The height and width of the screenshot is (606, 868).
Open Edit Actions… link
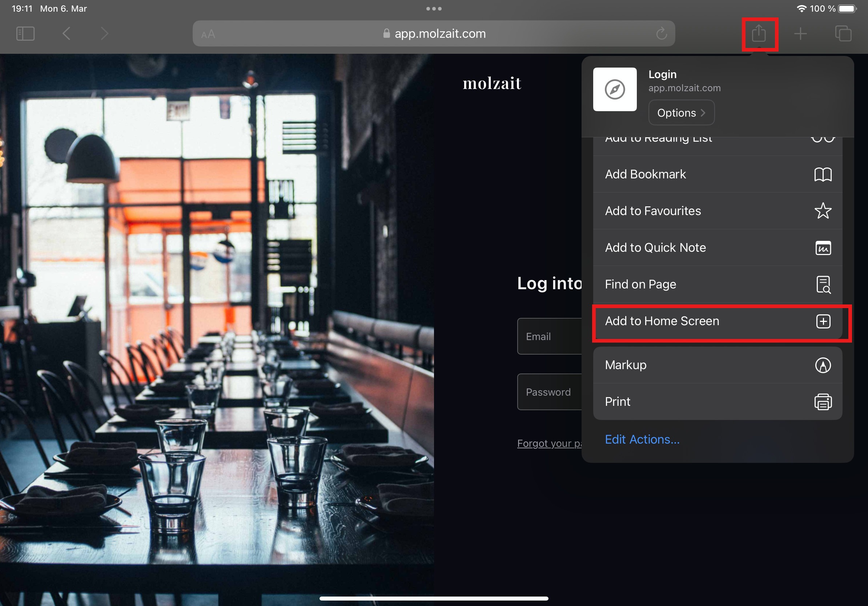click(642, 439)
